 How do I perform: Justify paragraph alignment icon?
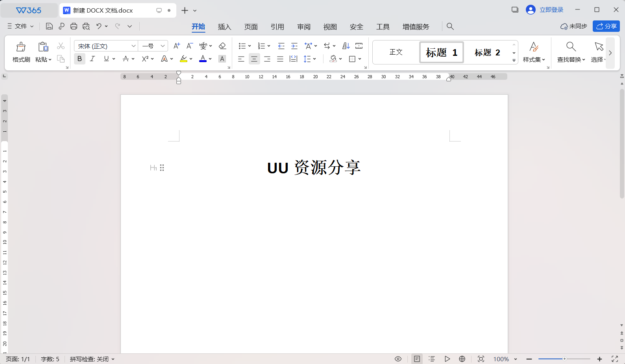(280, 59)
